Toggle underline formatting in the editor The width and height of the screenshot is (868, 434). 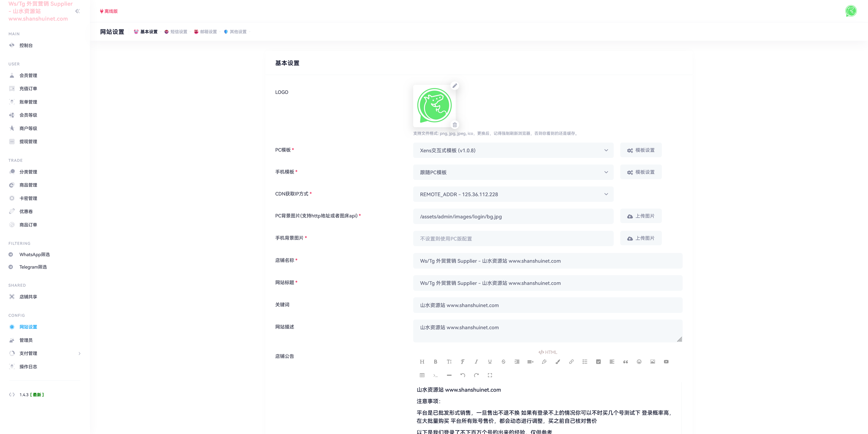click(x=490, y=362)
